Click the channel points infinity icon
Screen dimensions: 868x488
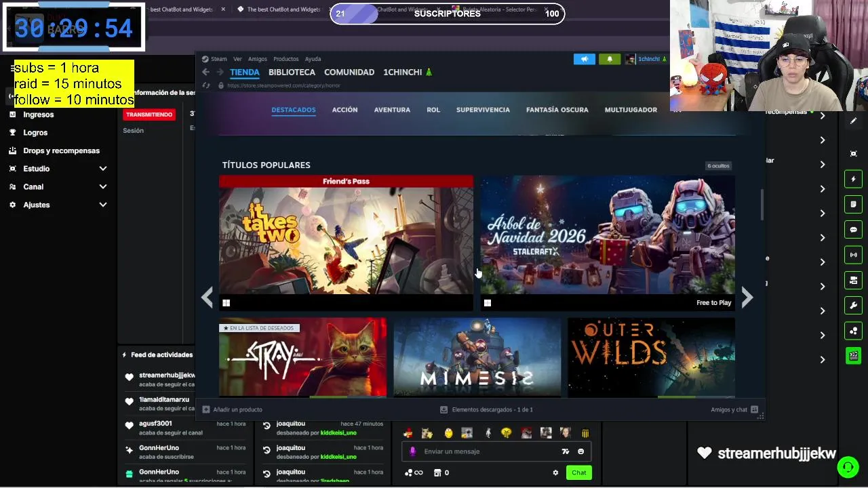click(x=414, y=473)
